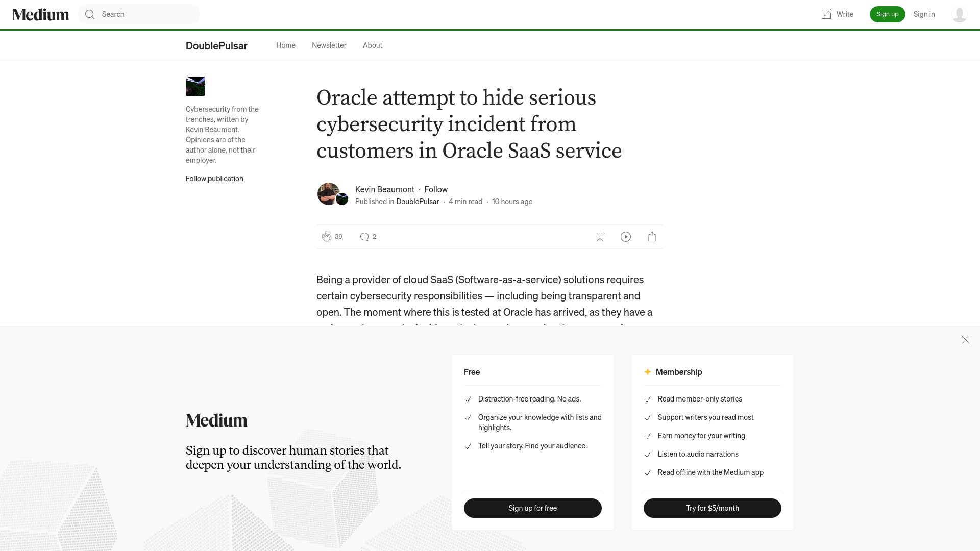Viewport: 980px width, 551px height.
Task: Open the Kevin Beaumont author name
Action: point(385,189)
